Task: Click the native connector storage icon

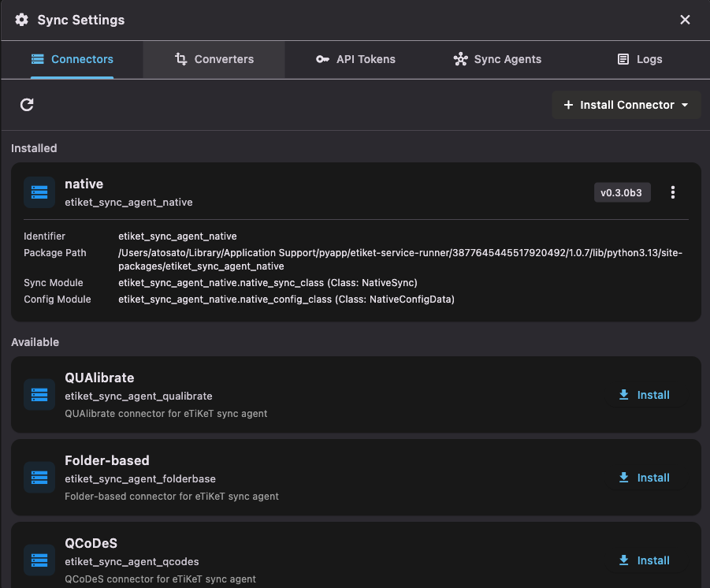Action: [39, 192]
